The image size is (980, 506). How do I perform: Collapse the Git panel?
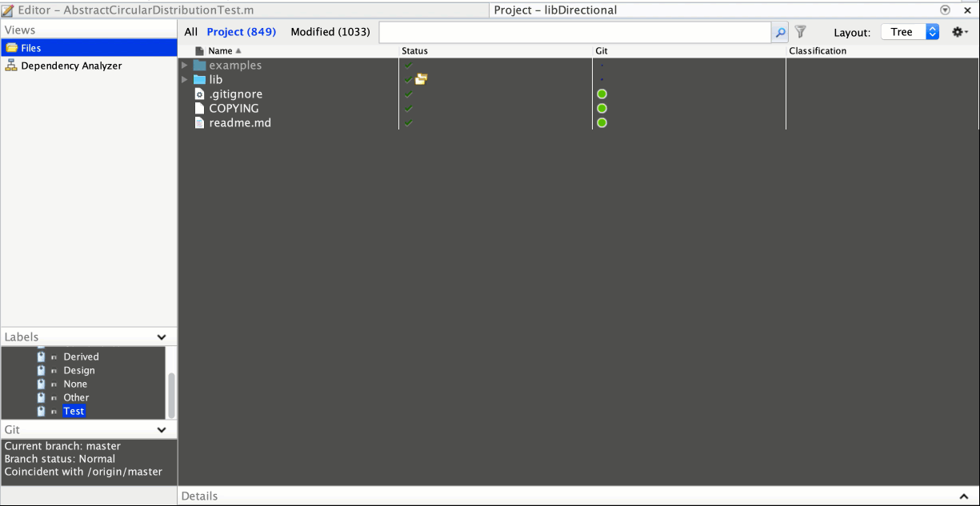click(x=162, y=430)
